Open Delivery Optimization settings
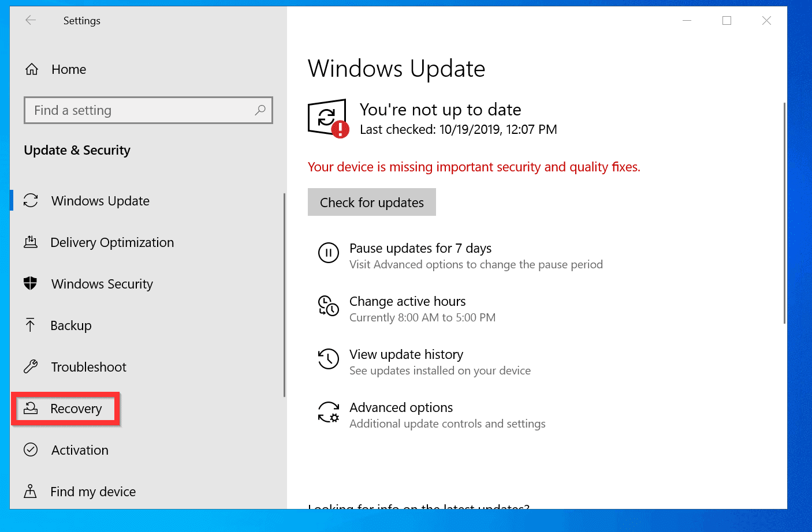Image resolution: width=812 pixels, height=532 pixels. pos(112,242)
